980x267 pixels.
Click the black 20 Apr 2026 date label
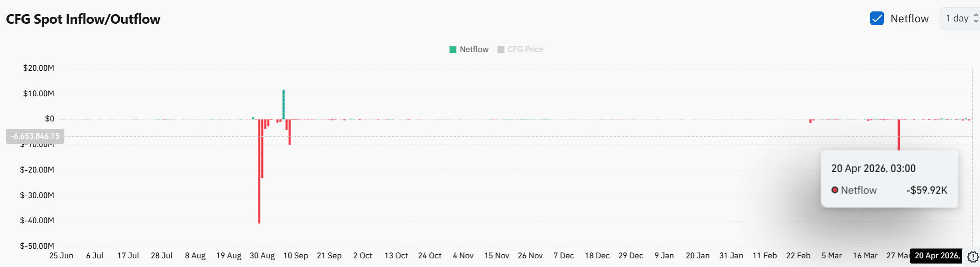[936, 256]
